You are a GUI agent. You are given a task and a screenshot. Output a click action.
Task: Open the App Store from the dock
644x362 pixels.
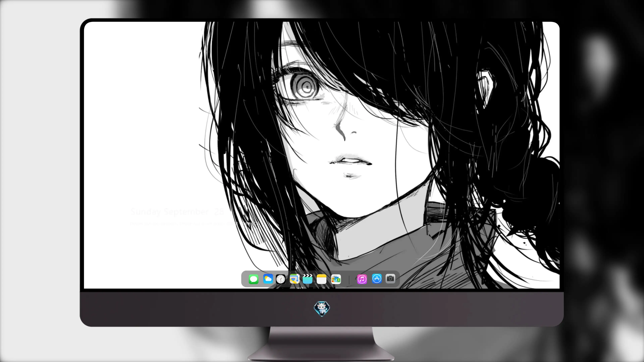377,279
